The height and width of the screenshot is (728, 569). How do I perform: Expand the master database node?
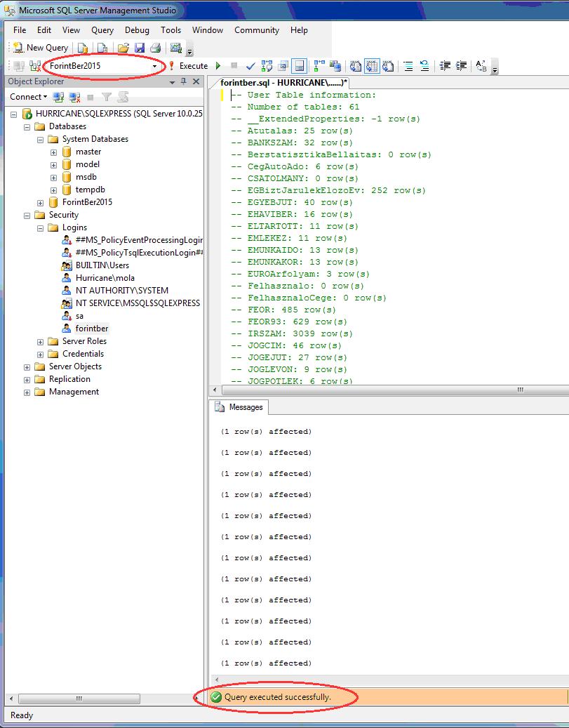[53, 152]
